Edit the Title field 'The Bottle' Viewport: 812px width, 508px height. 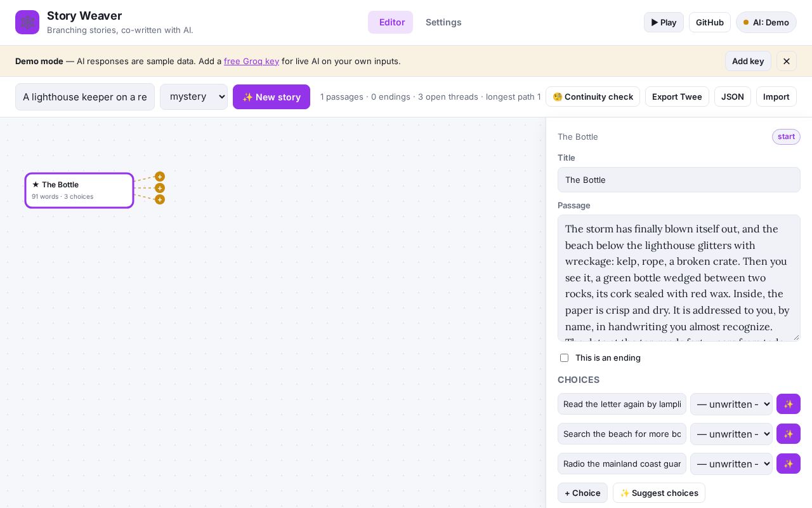point(679,180)
